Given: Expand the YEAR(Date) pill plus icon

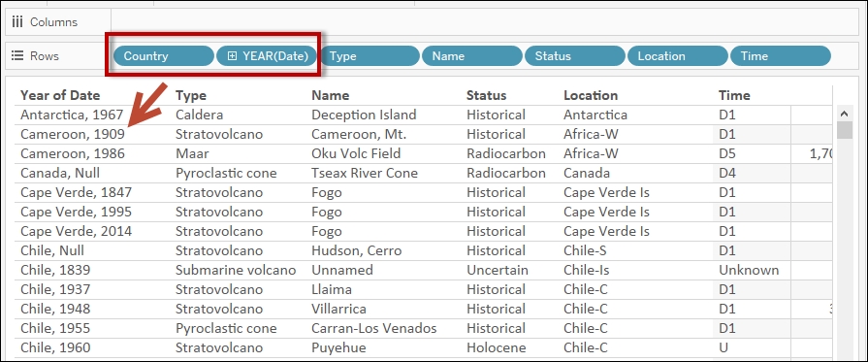Looking at the screenshot, I should [233, 56].
